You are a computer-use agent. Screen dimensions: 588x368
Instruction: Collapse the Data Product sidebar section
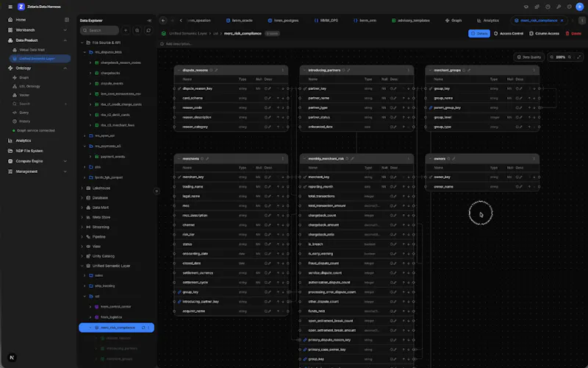pyautogui.click(x=65, y=40)
